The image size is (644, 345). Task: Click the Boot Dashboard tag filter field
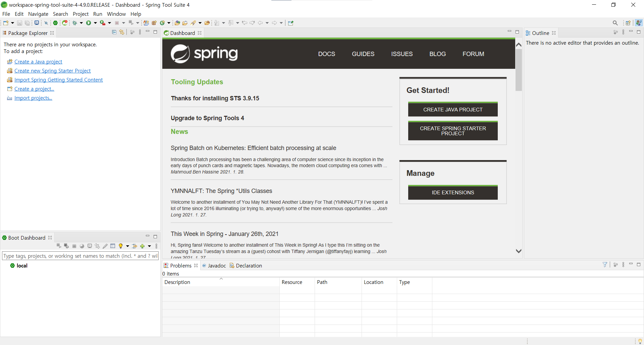tap(80, 256)
